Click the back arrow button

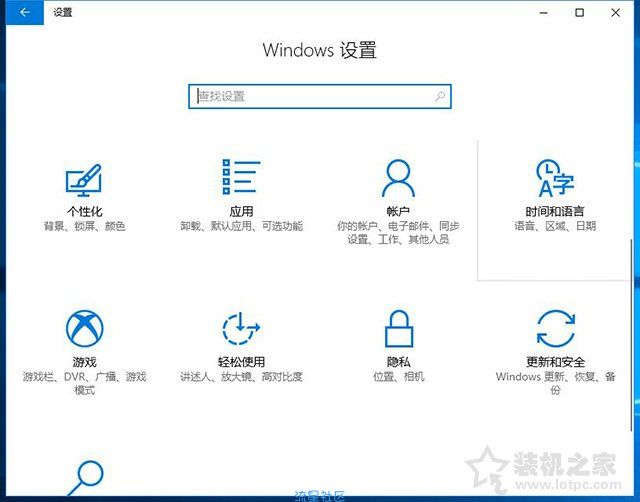24,13
